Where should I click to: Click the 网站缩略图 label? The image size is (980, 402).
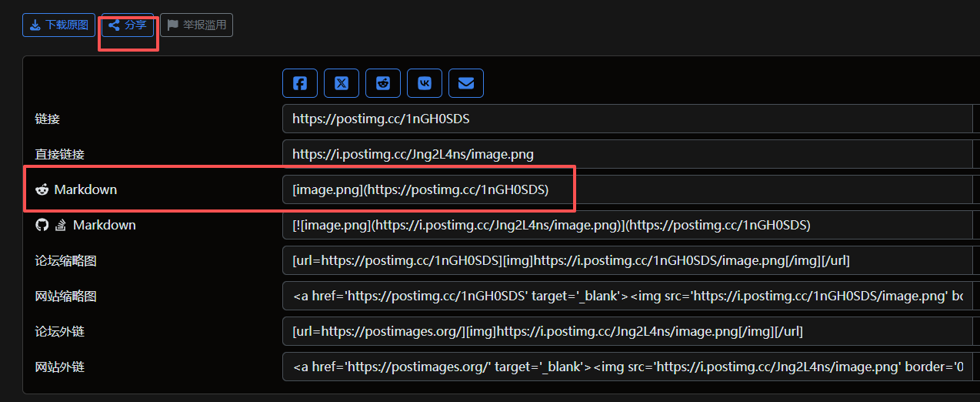click(66, 296)
